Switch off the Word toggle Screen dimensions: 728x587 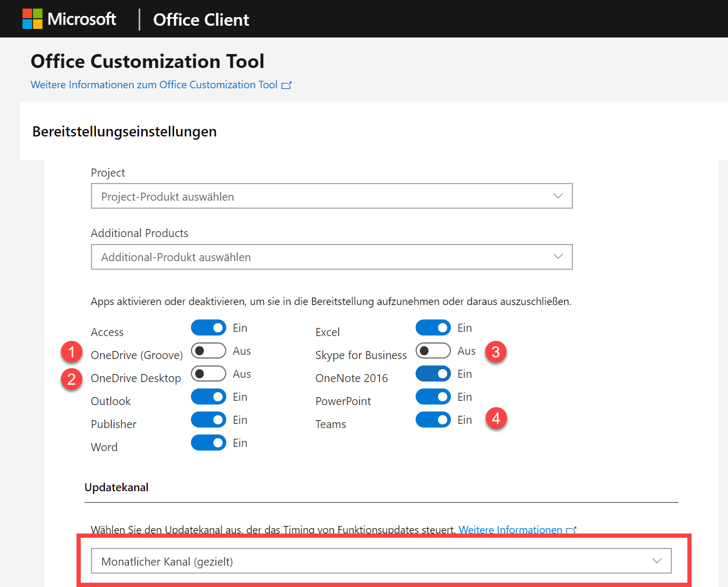pos(209,443)
